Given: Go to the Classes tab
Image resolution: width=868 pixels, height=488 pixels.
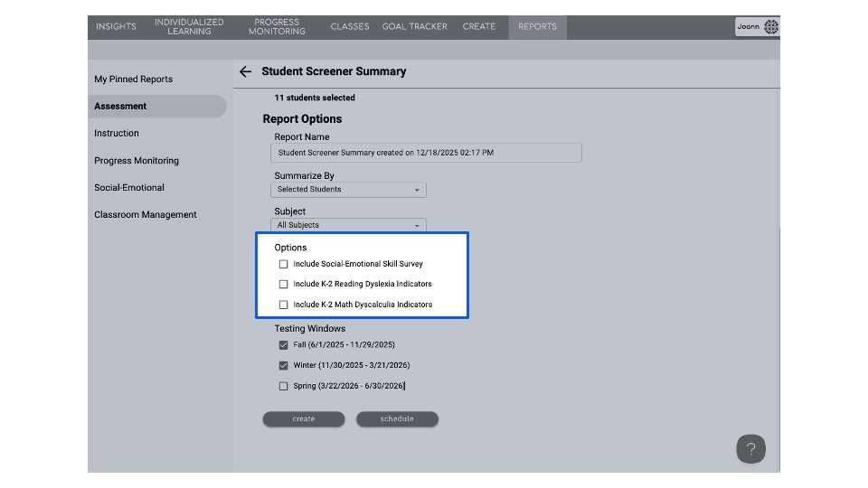Looking at the screenshot, I should [x=350, y=26].
